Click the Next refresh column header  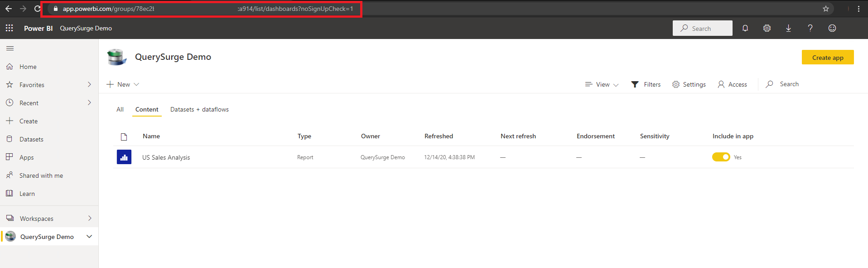[518, 136]
